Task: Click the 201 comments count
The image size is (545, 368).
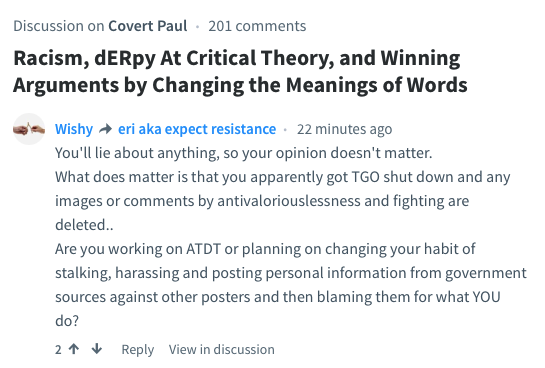Action: pos(257,26)
